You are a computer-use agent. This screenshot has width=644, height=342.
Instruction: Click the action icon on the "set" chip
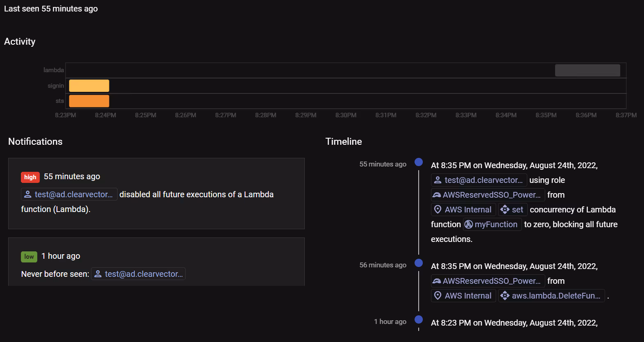[505, 210]
